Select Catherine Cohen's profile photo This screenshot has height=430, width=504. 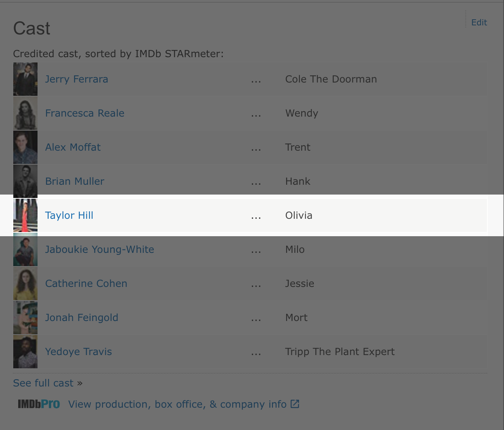click(25, 284)
